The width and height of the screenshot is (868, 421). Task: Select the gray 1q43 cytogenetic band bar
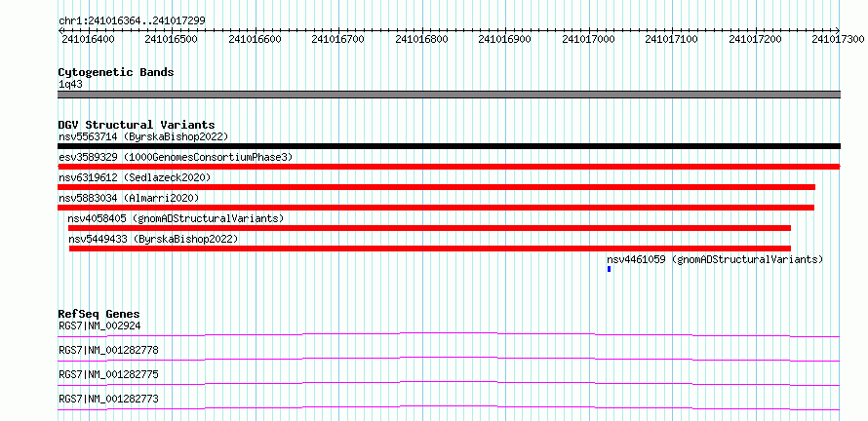click(x=449, y=95)
